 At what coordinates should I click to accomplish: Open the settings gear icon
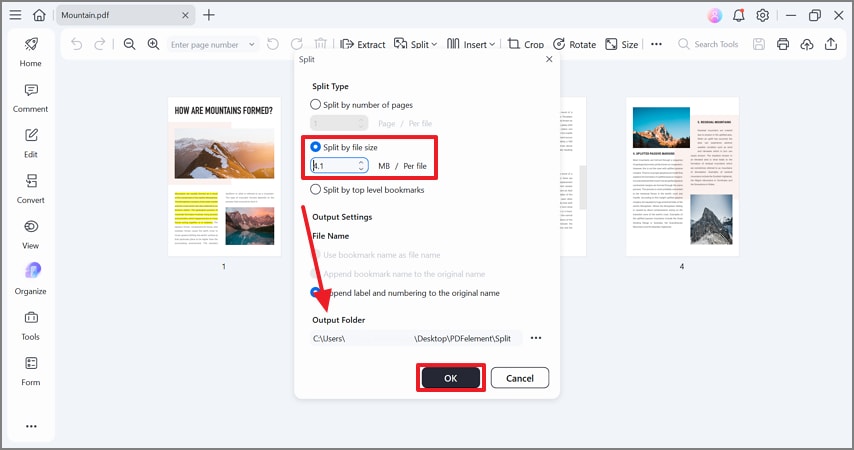(x=762, y=15)
